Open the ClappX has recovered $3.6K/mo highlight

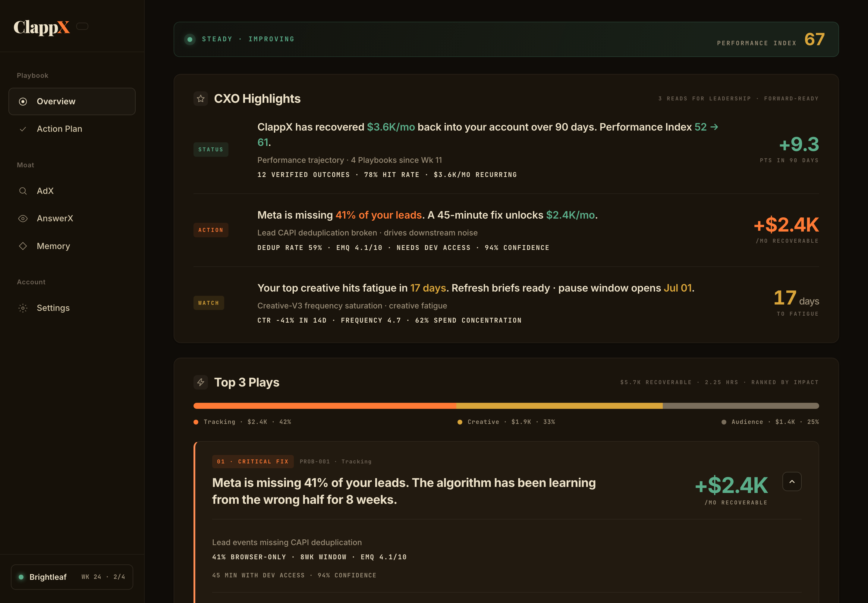tap(506, 150)
